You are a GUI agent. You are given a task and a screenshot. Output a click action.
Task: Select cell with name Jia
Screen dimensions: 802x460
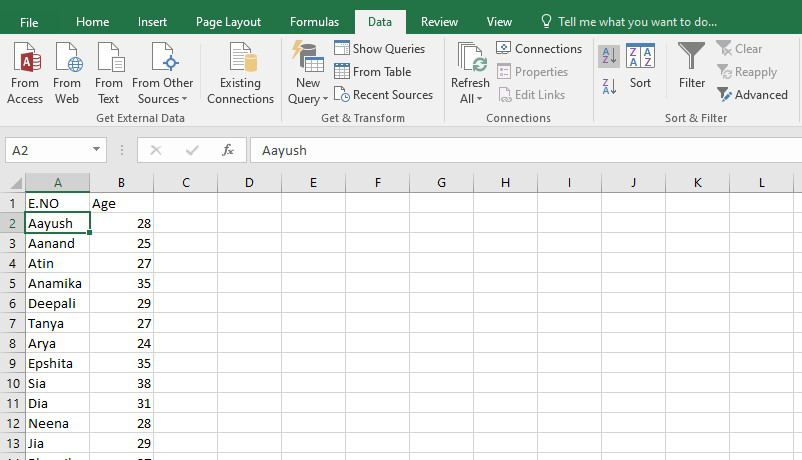click(x=58, y=443)
